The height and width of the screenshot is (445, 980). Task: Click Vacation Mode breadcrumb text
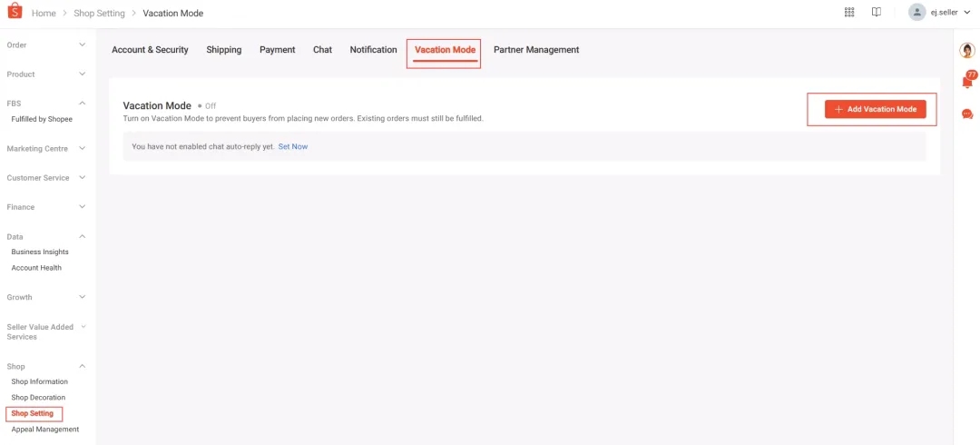coord(173,13)
